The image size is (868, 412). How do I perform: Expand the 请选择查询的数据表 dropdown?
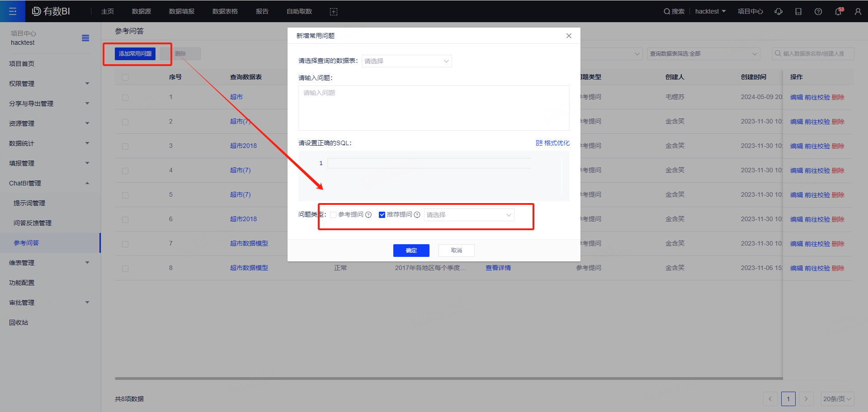pyautogui.click(x=406, y=61)
